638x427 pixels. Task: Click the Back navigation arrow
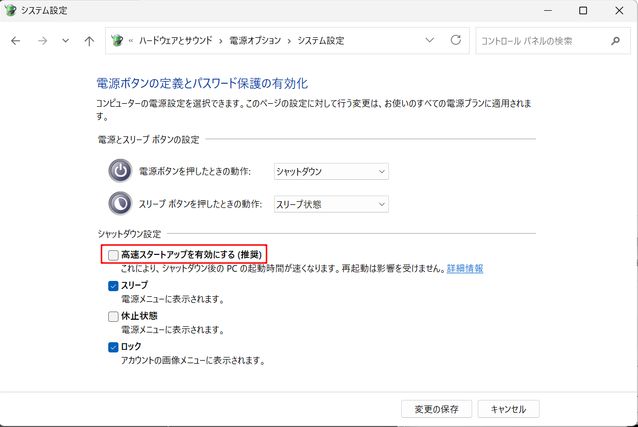pyautogui.click(x=16, y=41)
